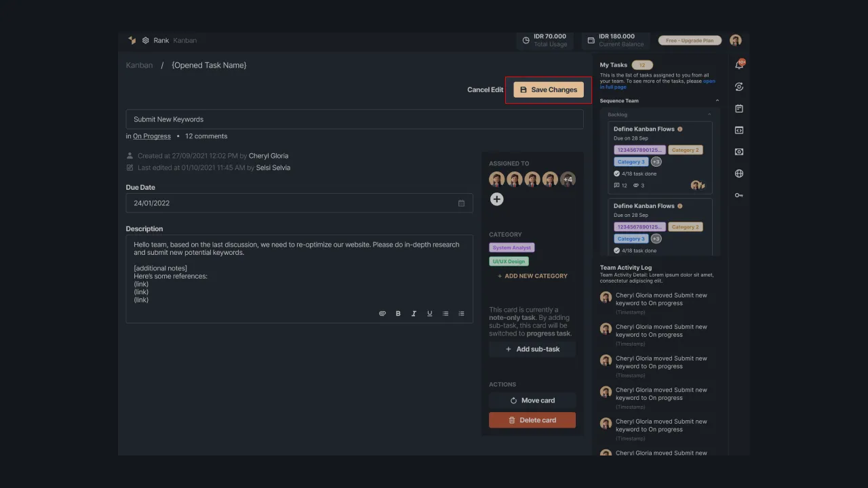Go back to Kanban via breadcrumb

pos(139,65)
